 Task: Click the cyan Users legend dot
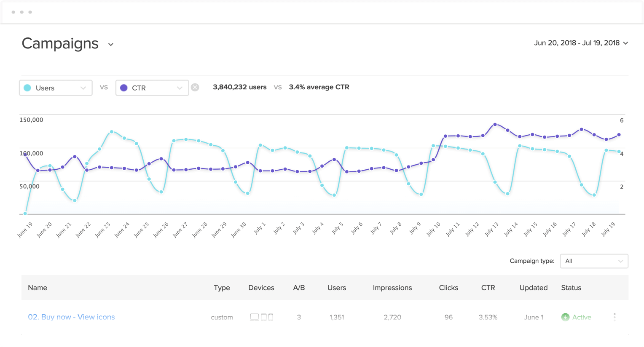(x=27, y=88)
